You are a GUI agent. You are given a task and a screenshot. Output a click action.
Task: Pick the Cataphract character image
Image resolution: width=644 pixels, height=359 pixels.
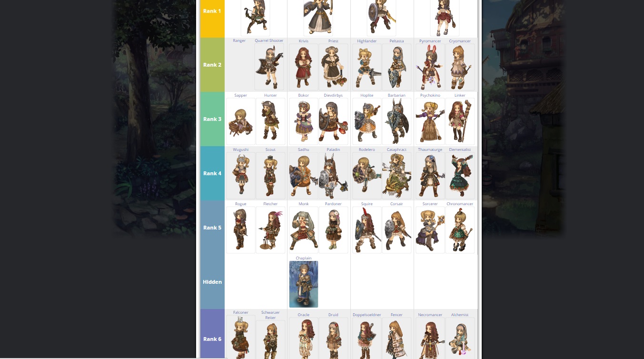(x=396, y=176)
